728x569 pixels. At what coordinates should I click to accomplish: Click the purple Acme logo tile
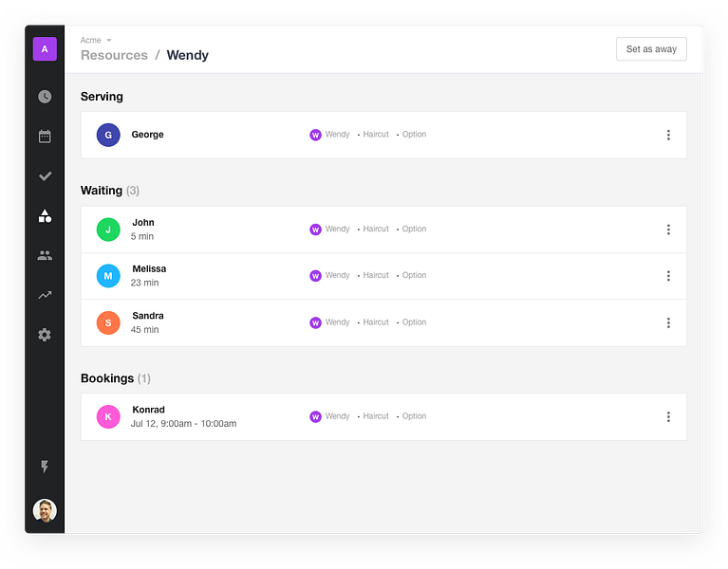click(45, 48)
